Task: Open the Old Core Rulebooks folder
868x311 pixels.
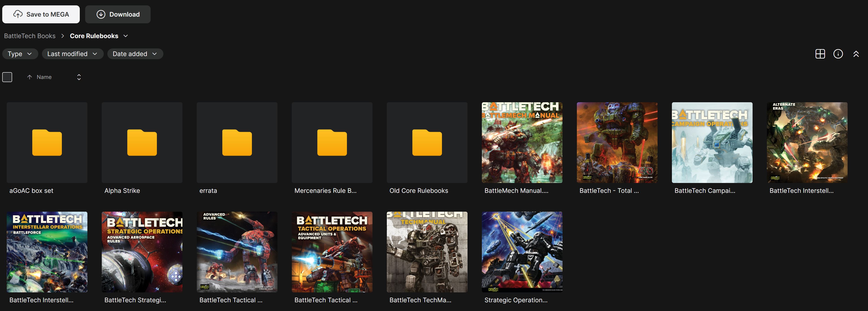Action: (x=427, y=143)
